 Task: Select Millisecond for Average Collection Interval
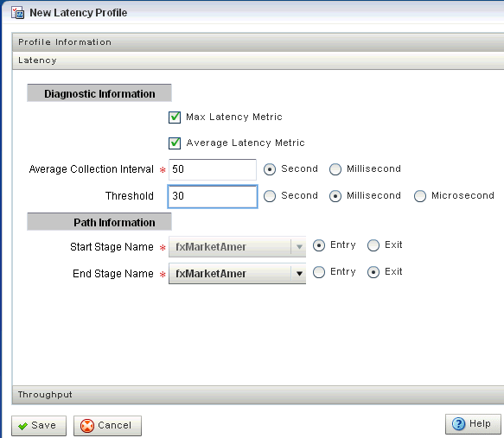[335, 169]
